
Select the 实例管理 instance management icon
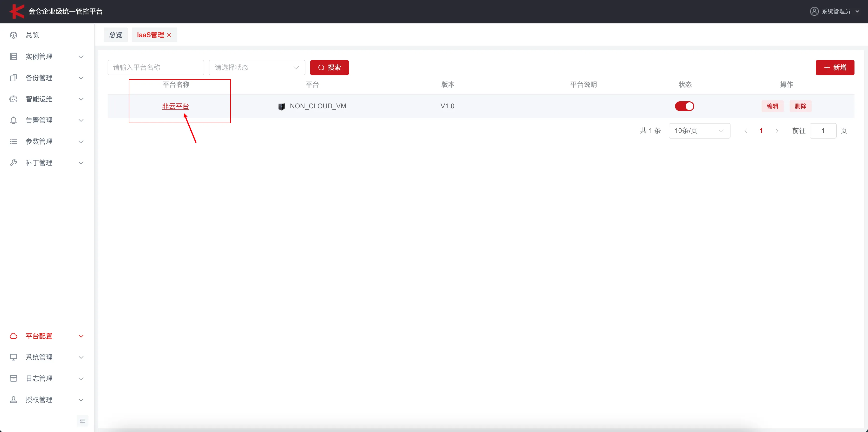[13, 56]
